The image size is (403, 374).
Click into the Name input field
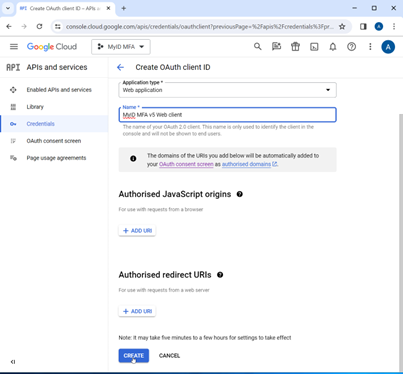click(x=227, y=115)
